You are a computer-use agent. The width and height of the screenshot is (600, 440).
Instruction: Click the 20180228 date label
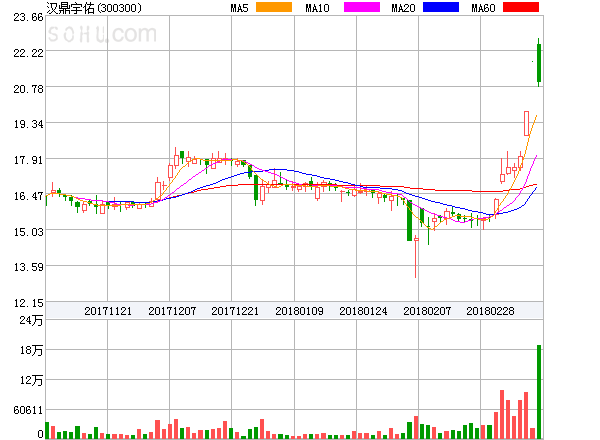pyautogui.click(x=490, y=311)
